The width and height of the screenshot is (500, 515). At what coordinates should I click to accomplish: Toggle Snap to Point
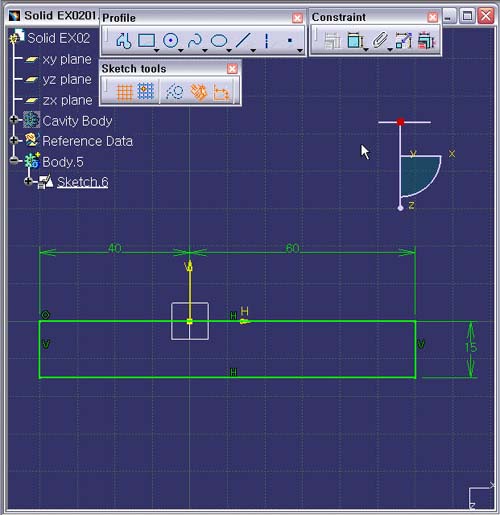coord(146,91)
